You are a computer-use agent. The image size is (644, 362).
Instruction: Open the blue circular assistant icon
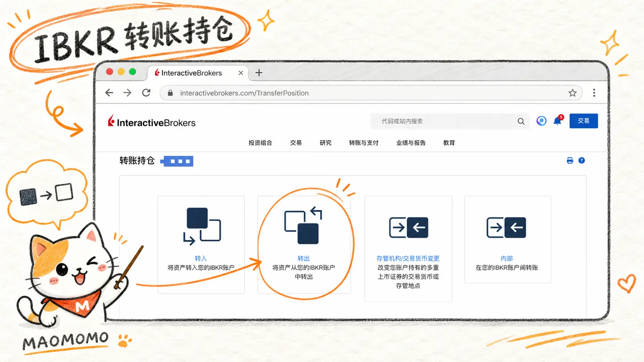tap(542, 121)
